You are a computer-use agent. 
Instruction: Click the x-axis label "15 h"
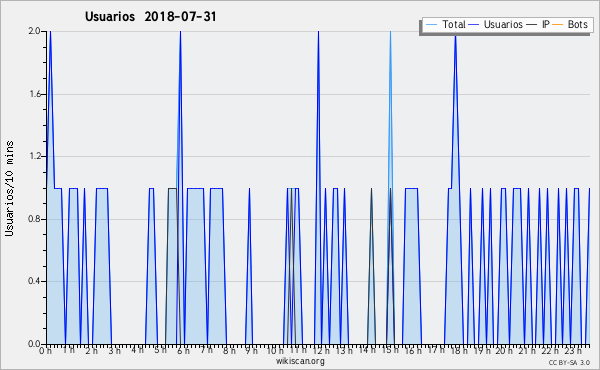tap(390, 350)
